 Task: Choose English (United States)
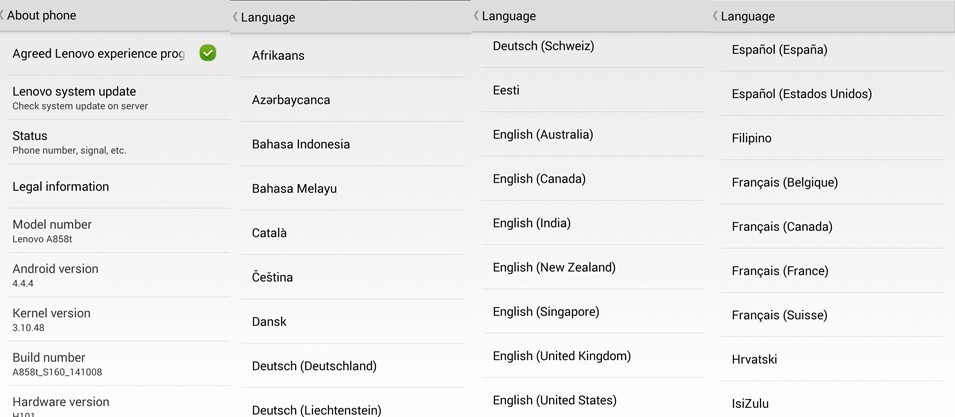pyautogui.click(x=593, y=399)
